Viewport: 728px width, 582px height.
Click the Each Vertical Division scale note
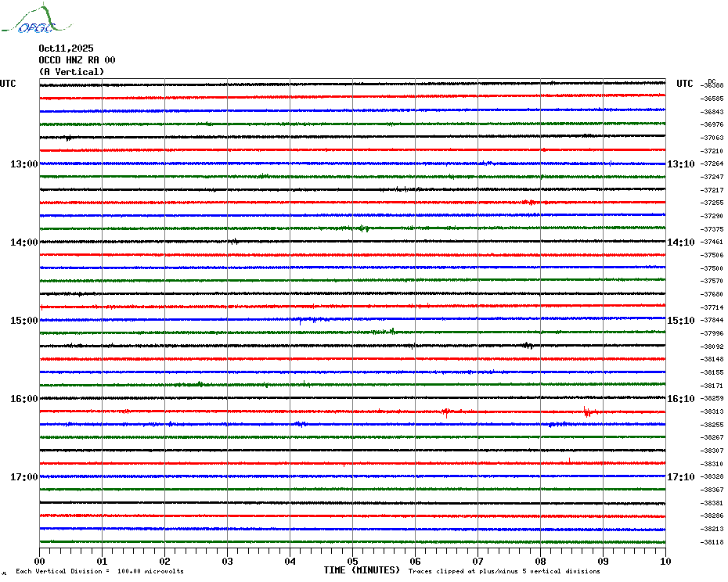point(99,571)
